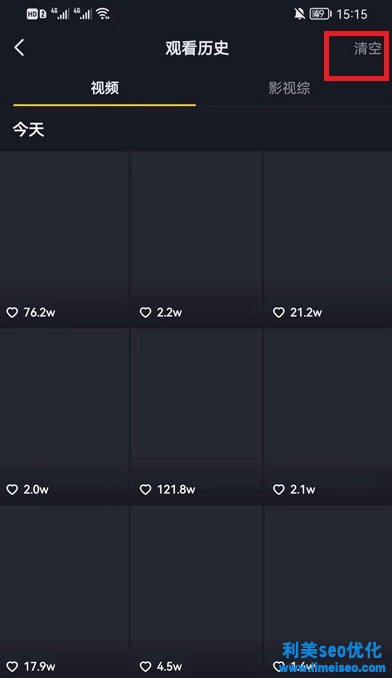Go back using the back arrow

point(19,48)
